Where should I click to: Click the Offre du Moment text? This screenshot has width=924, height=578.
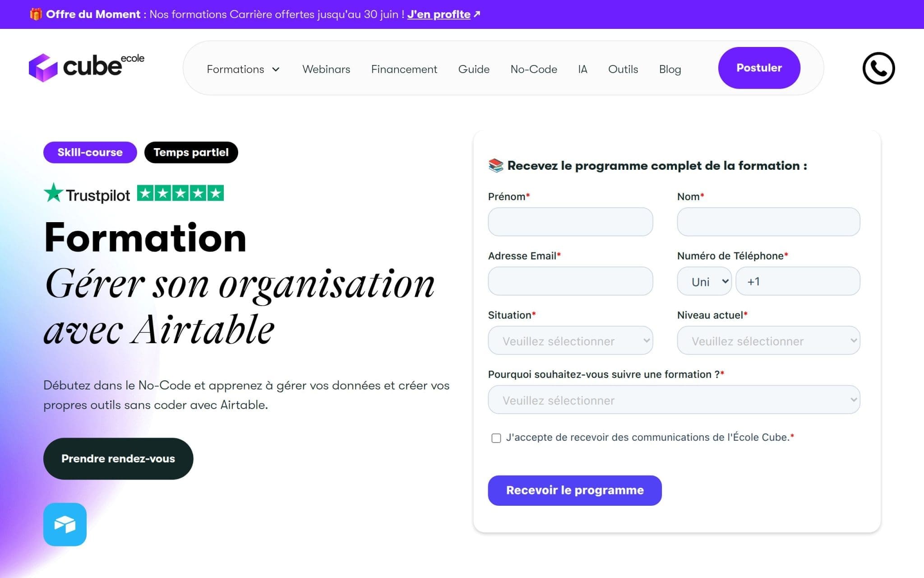pyautogui.click(x=93, y=14)
